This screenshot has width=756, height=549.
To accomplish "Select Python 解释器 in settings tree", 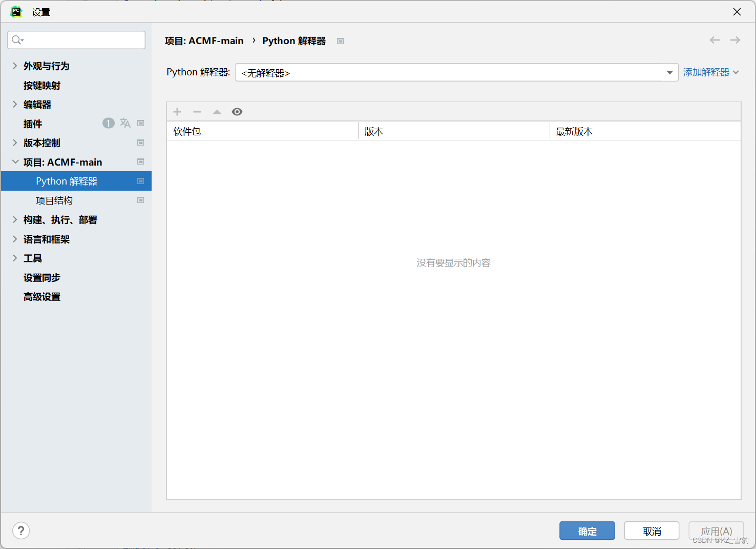I will (x=76, y=181).
